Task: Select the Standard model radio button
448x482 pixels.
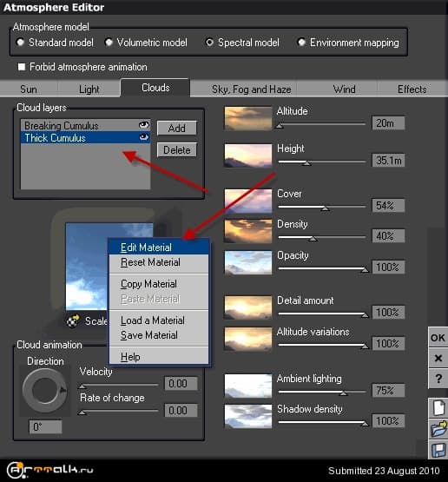Action: click(20, 42)
